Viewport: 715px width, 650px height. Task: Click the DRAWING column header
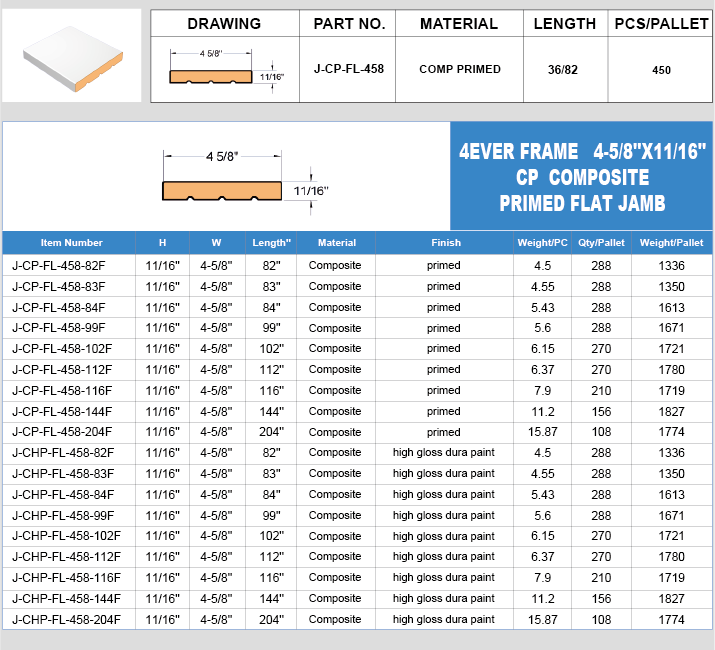click(224, 24)
